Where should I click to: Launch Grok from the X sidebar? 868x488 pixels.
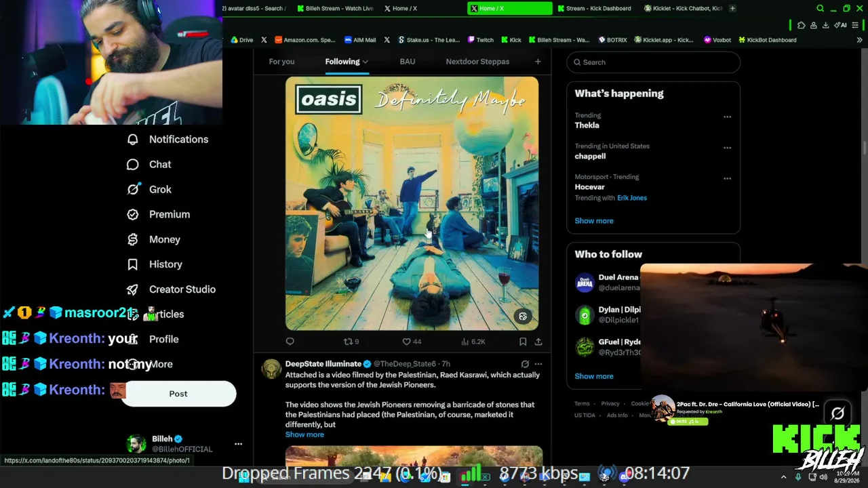coord(149,189)
